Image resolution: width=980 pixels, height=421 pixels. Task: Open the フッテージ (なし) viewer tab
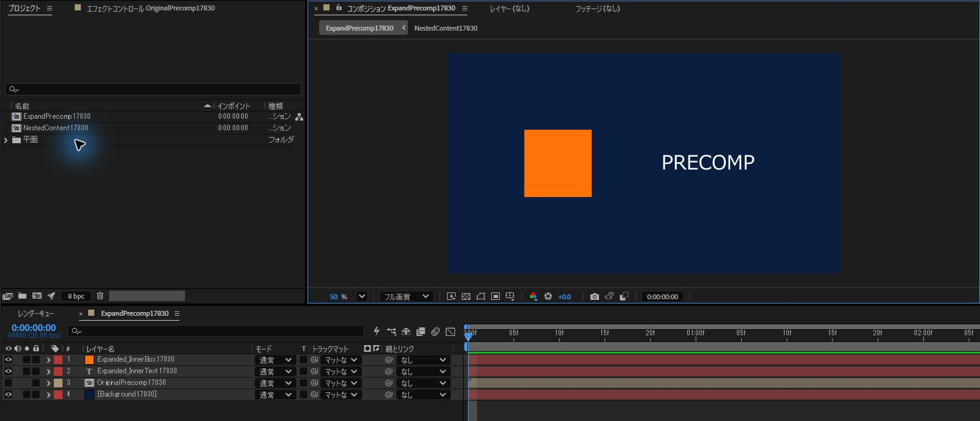pyautogui.click(x=597, y=9)
